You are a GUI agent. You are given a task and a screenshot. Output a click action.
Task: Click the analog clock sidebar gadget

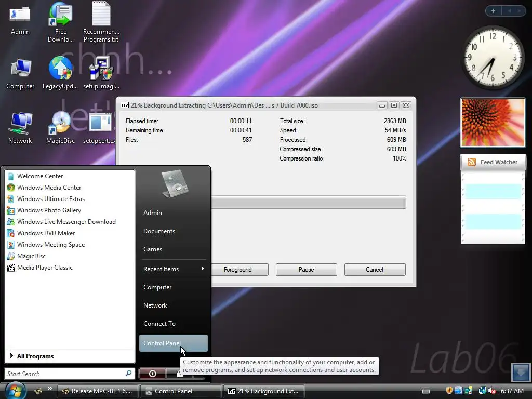[493, 57]
